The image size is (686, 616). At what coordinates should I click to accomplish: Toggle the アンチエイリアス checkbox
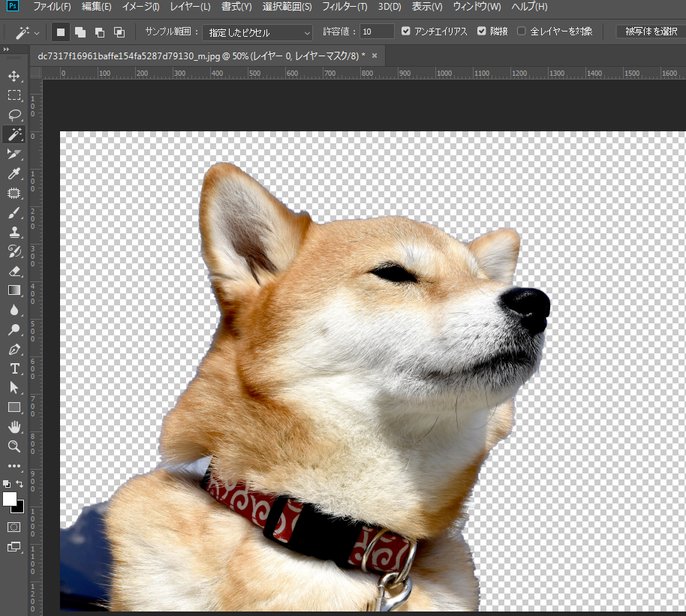pyautogui.click(x=406, y=32)
